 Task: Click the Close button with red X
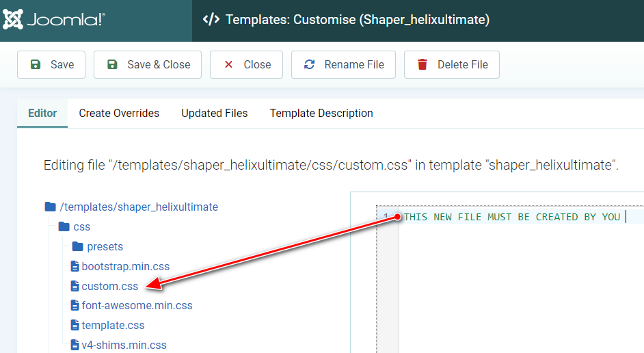click(246, 64)
